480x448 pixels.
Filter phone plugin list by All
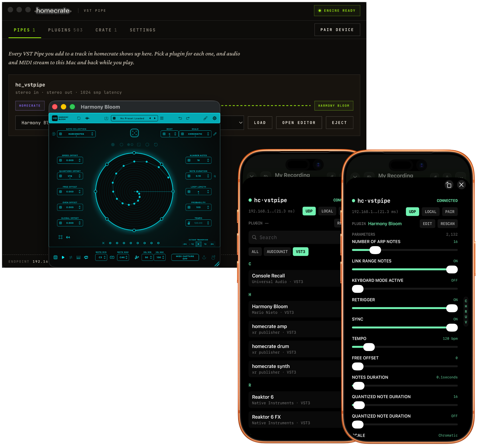pyautogui.click(x=255, y=251)
